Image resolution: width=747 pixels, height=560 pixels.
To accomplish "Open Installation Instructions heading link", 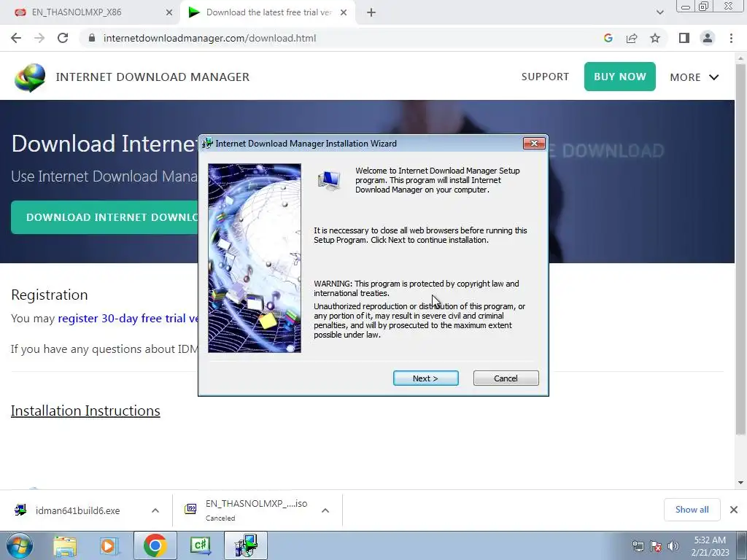I will click(x=85, y=411).
